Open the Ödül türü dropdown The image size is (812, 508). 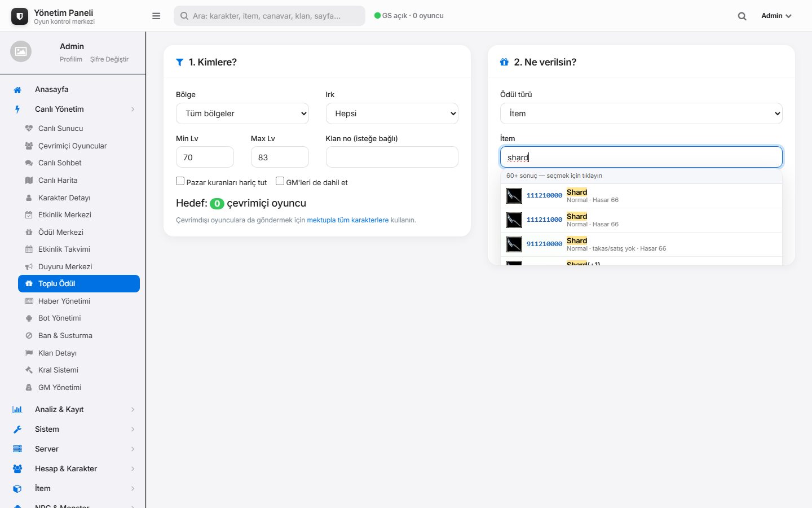(x=641, y=113)
